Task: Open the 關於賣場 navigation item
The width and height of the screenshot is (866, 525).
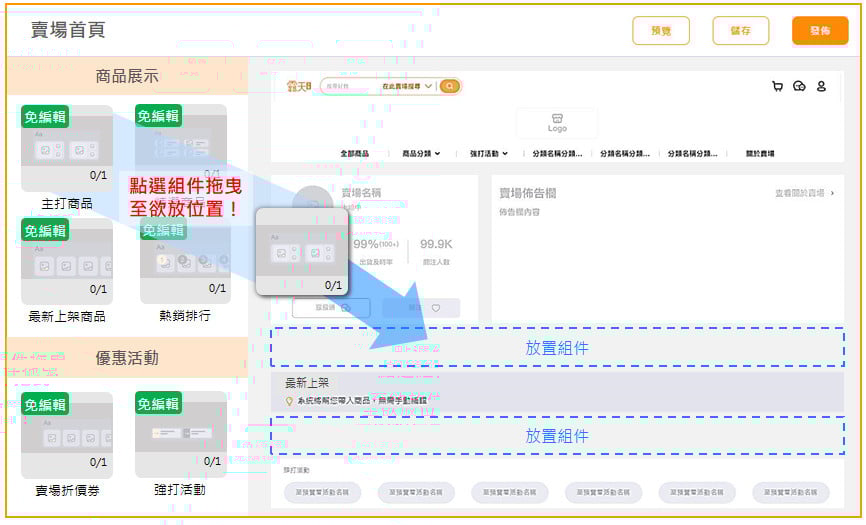Action: [x=760, y=154]
